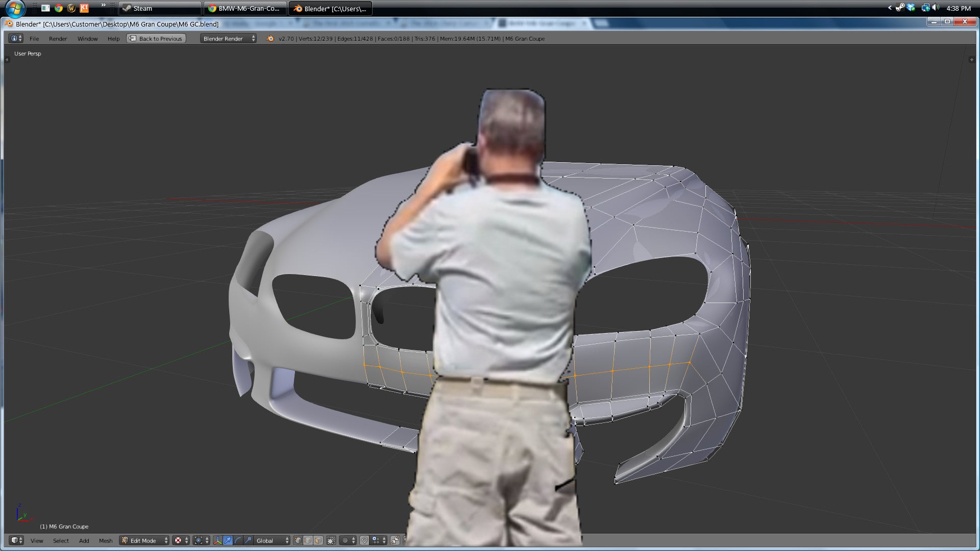Expand the properties region at right edge
Screen dimensions: 980x551
(x=971, y=60)
